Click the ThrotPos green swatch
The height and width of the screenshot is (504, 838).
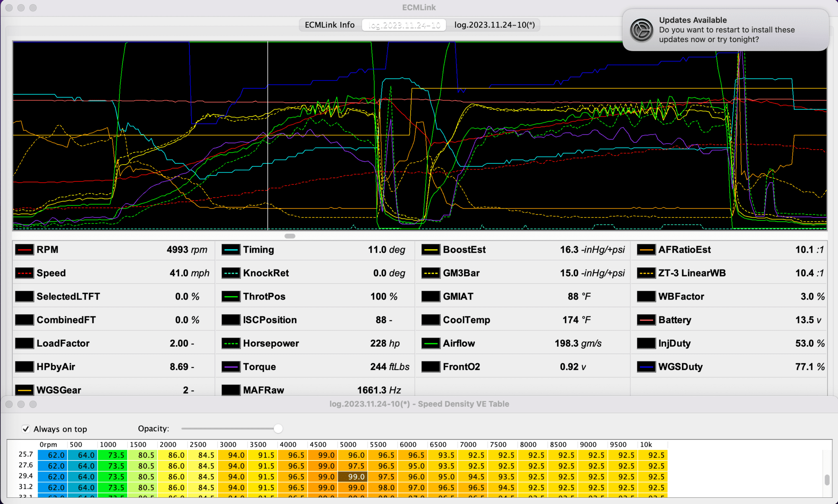coord(231,297)
